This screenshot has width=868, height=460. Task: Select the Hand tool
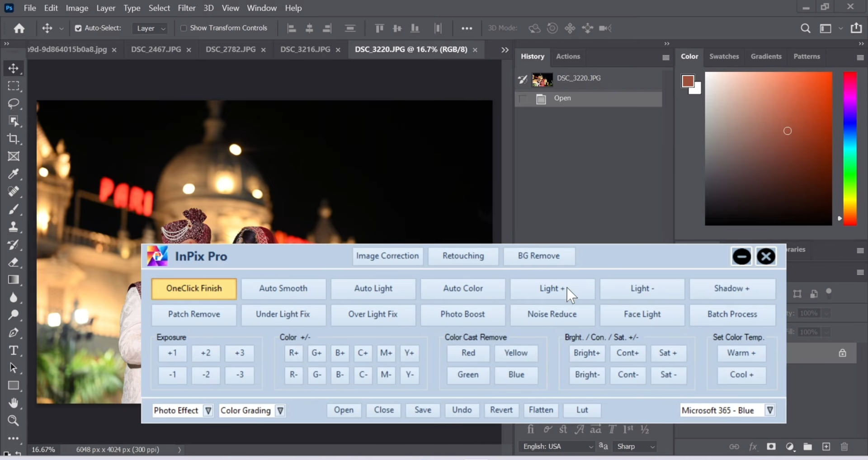[14, 403]
